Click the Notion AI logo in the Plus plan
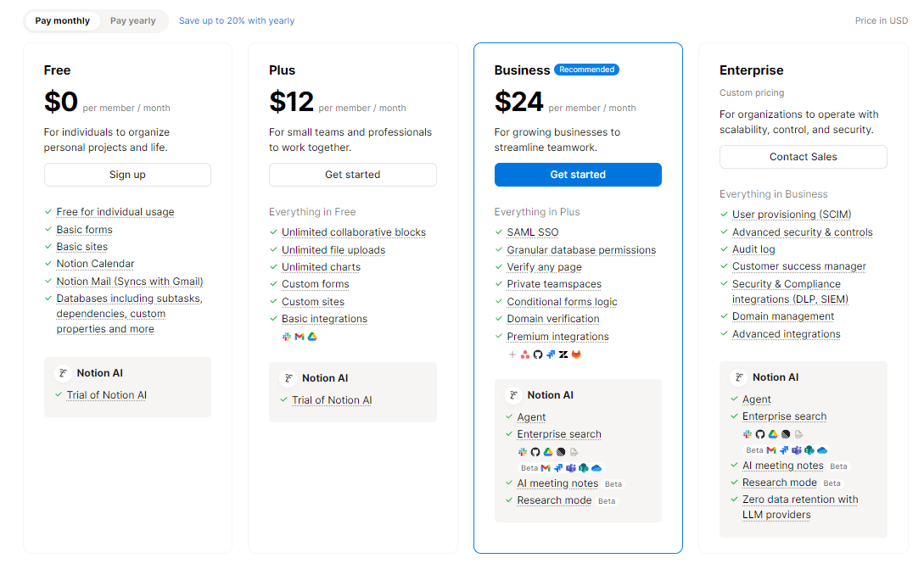 (288, 378)
